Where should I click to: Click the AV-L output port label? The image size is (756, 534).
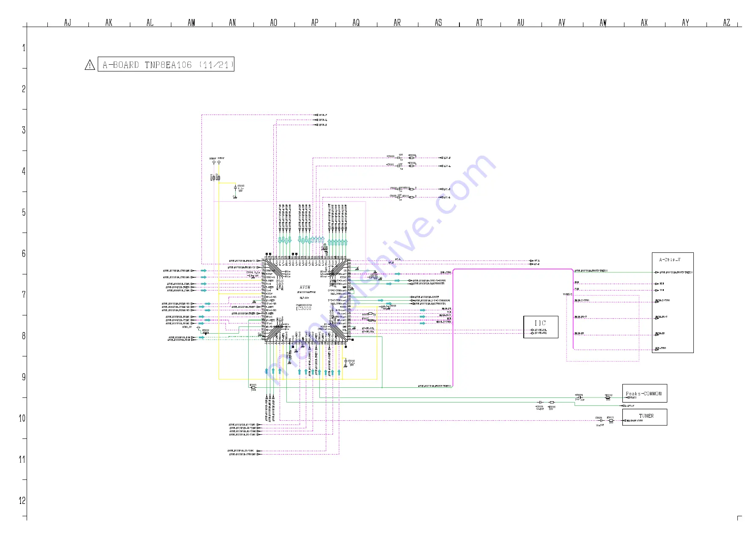537,261
